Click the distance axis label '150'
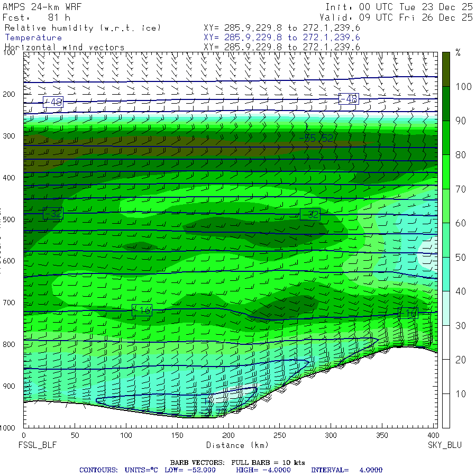476x476 pixels. pyautogui.click(x=177, y=435)
